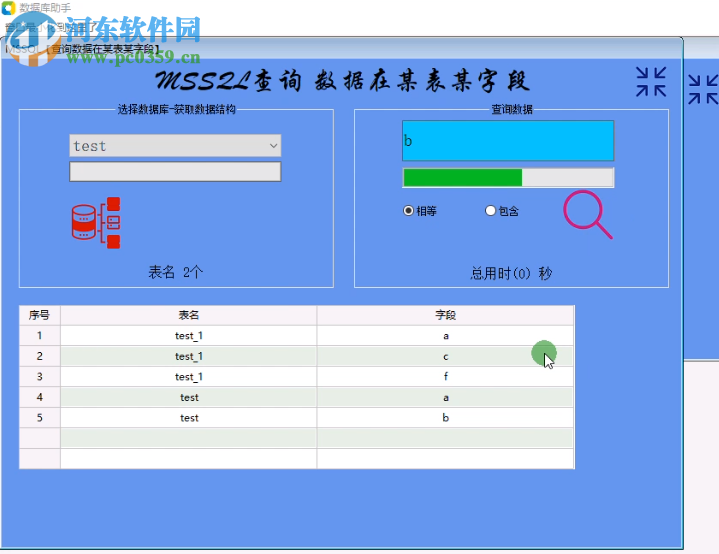Viewport: 719px width, 554px height.
Task: Click the shrink arrows icon in the background window
Action: 703,90
